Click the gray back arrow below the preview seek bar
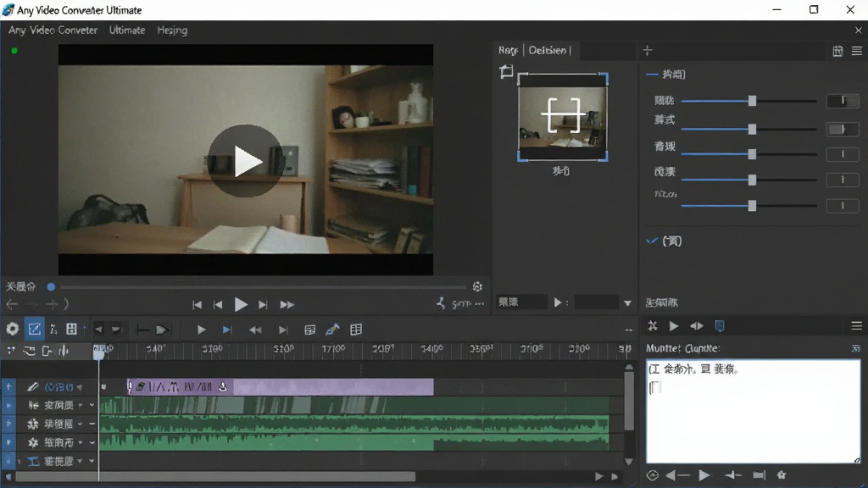This screenshot has width=868, height=488. pos(12,304)
